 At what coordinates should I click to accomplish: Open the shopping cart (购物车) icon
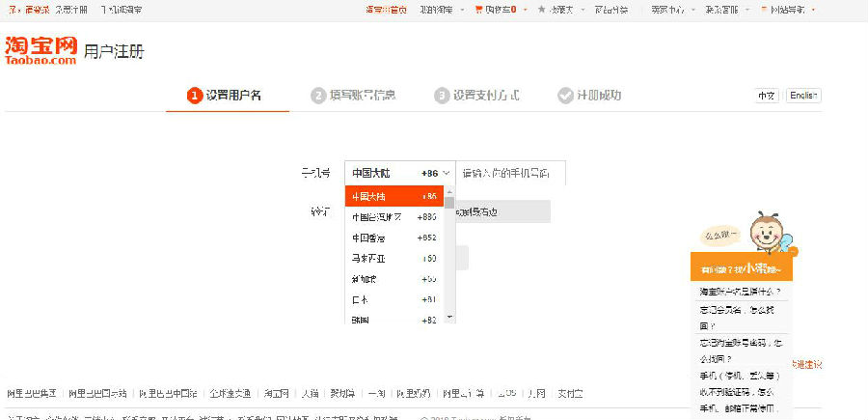coord(478,10)
